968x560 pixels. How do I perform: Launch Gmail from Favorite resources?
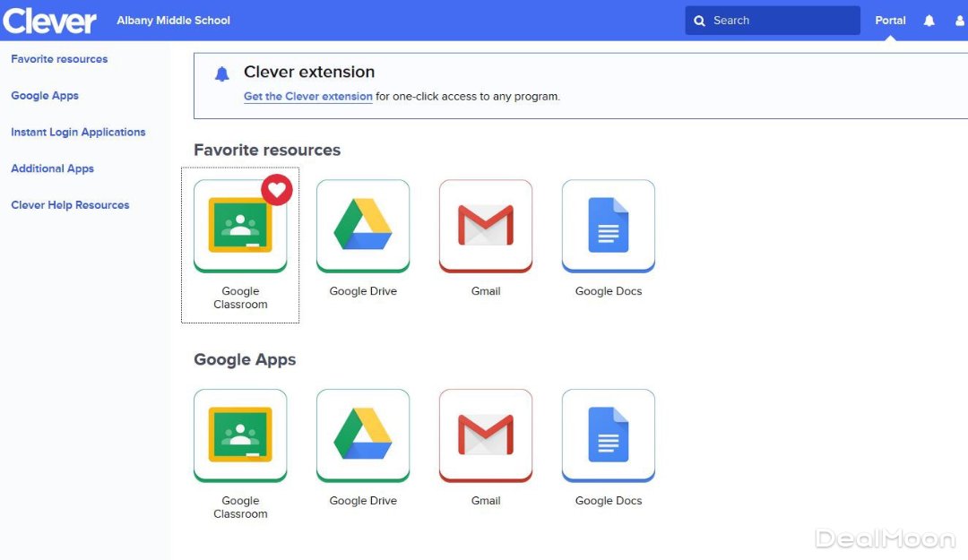pyautogui.click(x=486, y=227)
